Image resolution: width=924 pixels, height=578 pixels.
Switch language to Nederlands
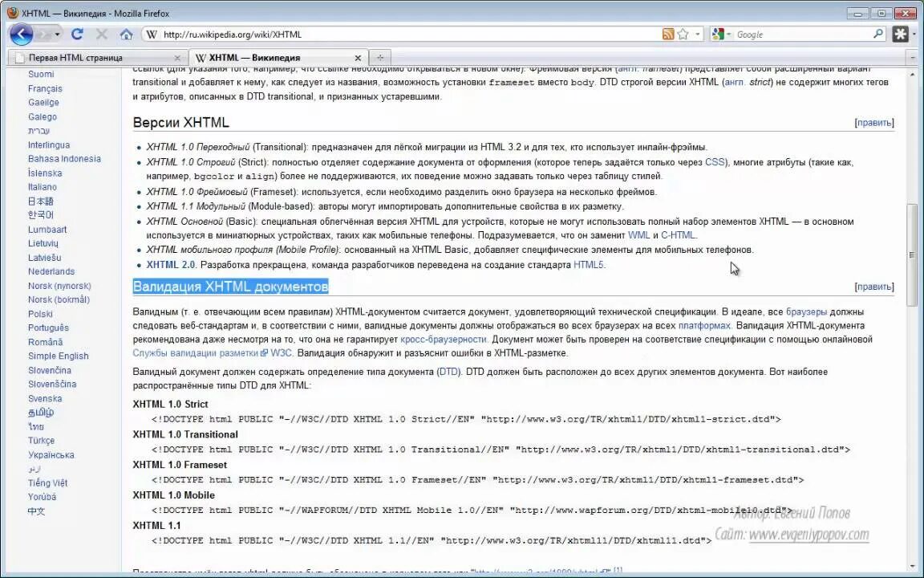[x=51, y=272]
